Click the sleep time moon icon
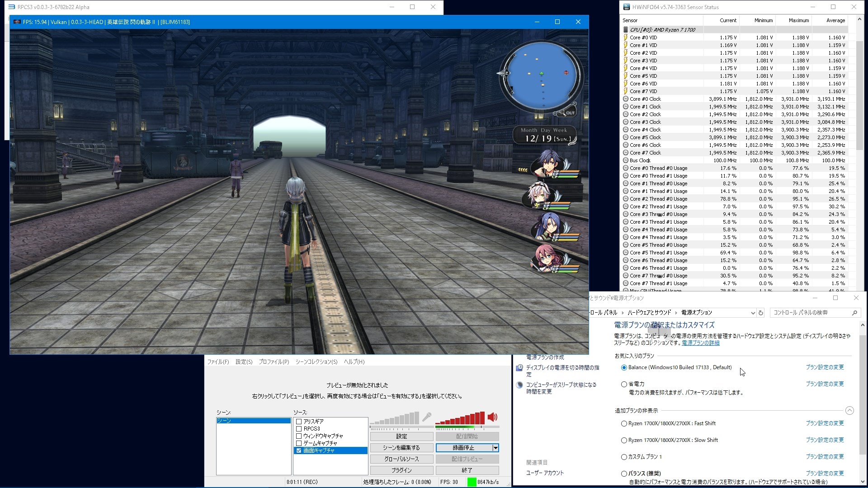The height and width of the screenshot is (488, 868). (x=519, y=385)
